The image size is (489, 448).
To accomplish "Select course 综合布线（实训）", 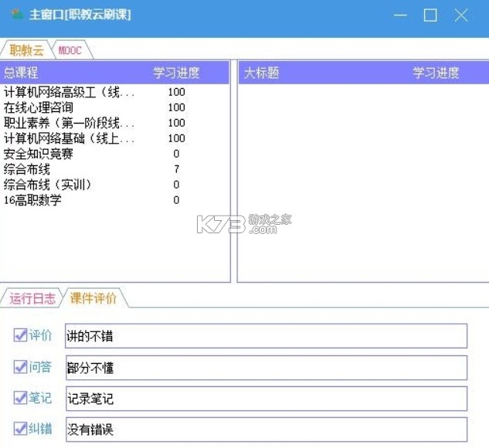I will (48, 185).
